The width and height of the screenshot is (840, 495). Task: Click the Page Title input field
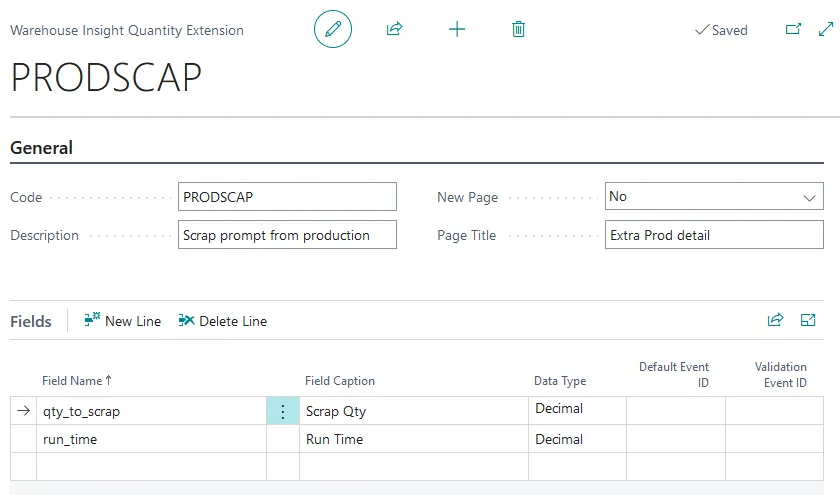tap(714, 235)
